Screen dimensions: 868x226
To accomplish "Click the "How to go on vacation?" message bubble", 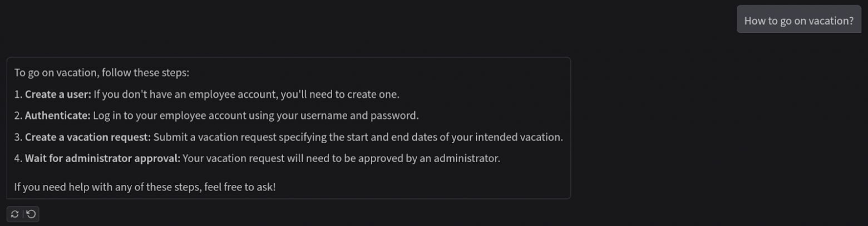I will pos(798,21).
